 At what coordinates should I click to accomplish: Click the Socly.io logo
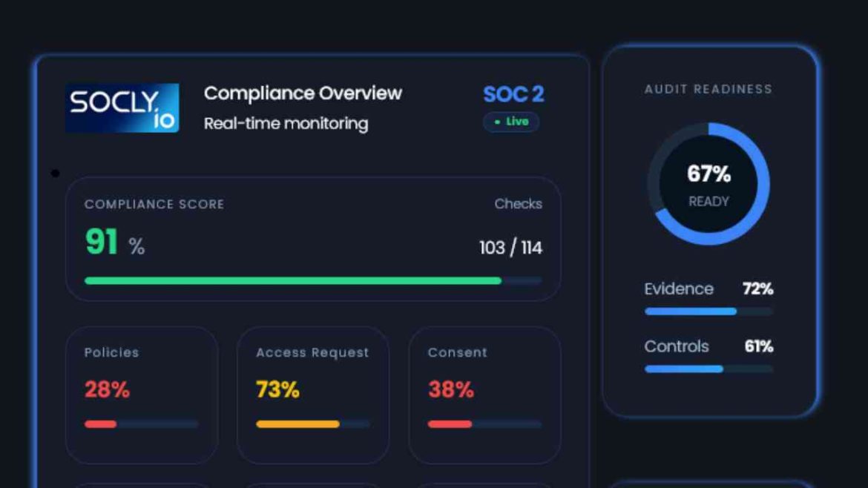point(122,108)
